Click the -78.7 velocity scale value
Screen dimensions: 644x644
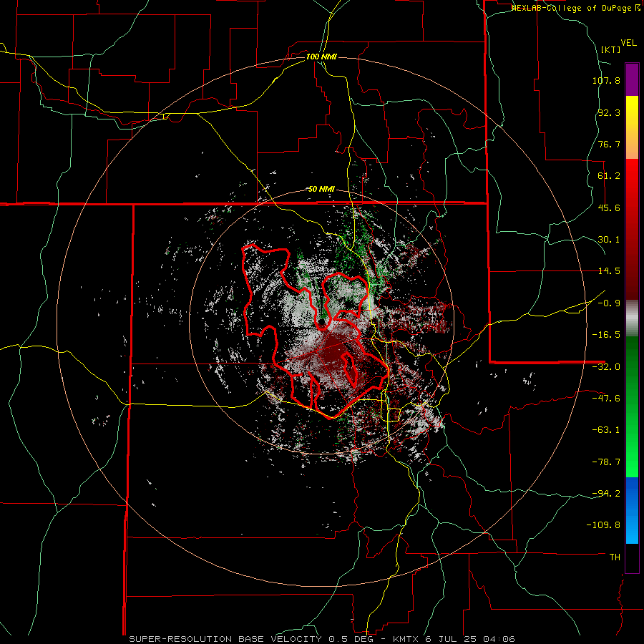tap(606, 462)
